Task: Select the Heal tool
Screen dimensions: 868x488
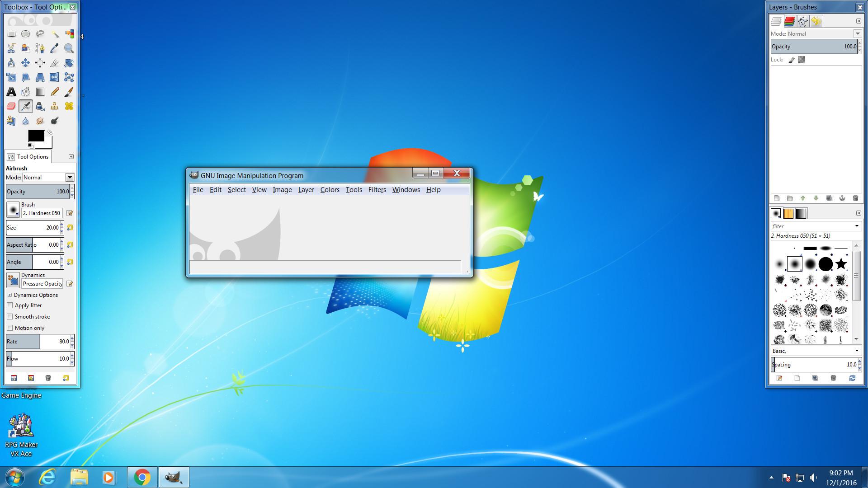Action: tap(69, 106)
